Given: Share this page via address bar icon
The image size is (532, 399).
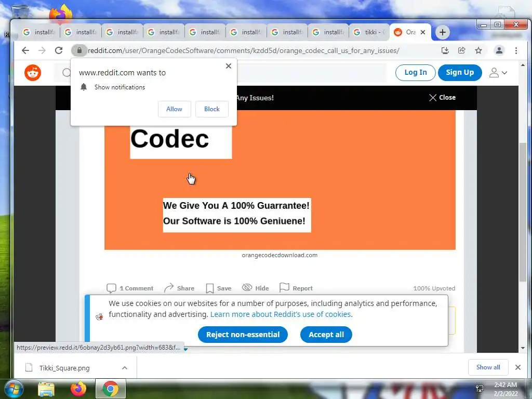Looking at the screenshot, I should 461,50.
